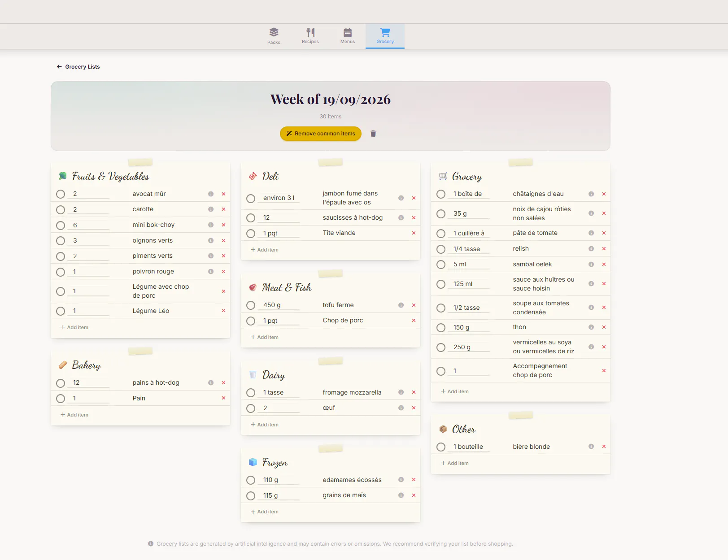Delete the grocery list with trash icon
Screen dimensions: 728x560
(x=373, y=134)
